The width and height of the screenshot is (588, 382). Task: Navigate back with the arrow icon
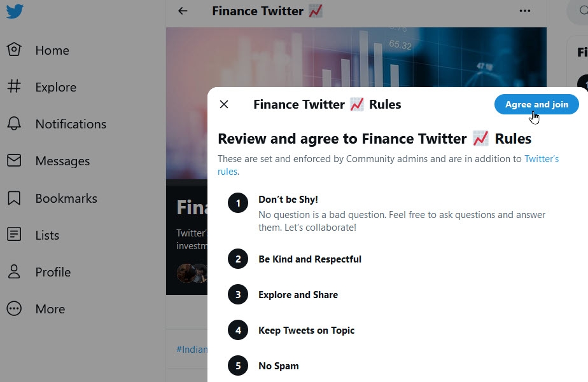[x=183, y=11]
